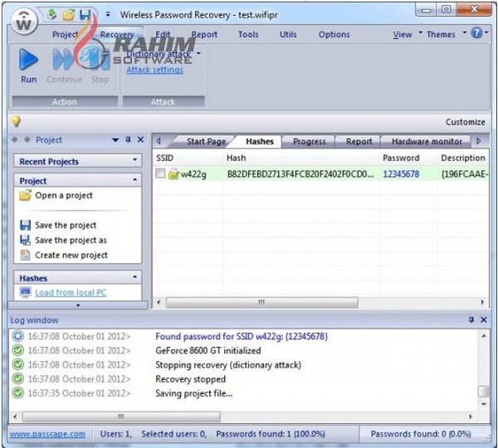Click the blue help question mark icon
The image size is (498, 448).
point(476,32)
